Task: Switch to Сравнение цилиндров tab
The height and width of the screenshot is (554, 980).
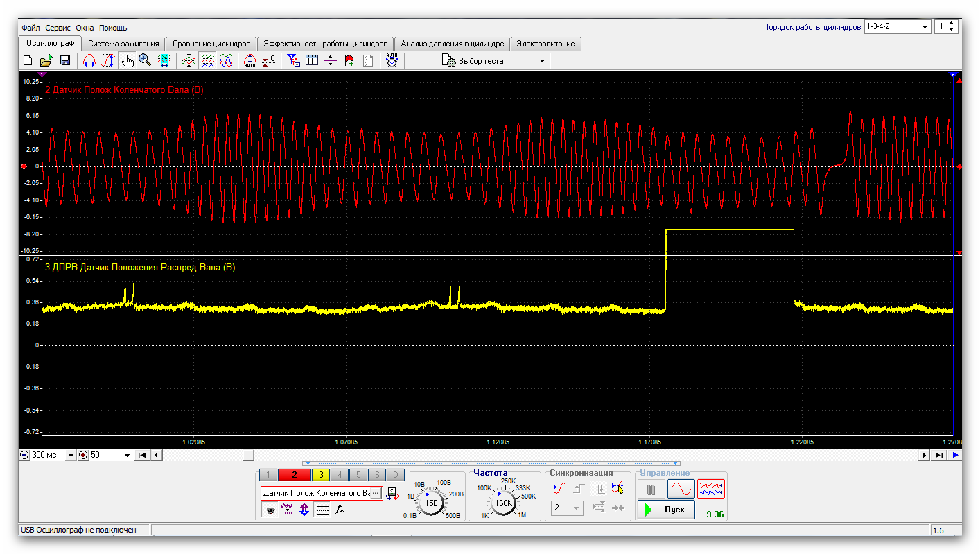Action: coord(211,44)
